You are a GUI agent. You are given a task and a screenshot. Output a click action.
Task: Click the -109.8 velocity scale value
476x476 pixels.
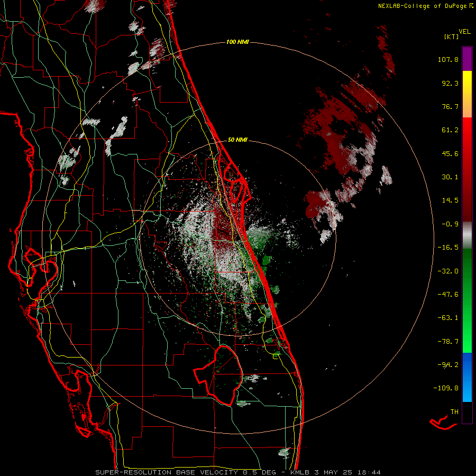(446, 388)
